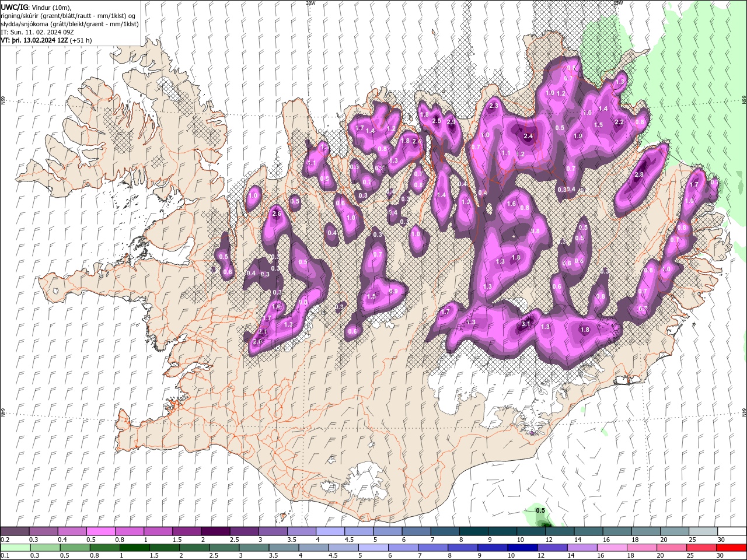
Task: Click the 'rigning/skúrir (grænt/blátt/rautt' header line
Action: point(69,16)
